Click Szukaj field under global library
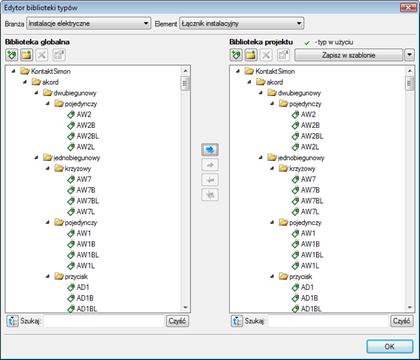Viewport: 420px width, 360px height. click(x=104, y=321)
